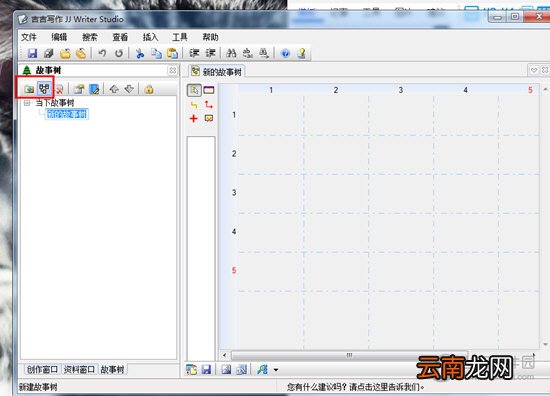Click the bottom toolbar new story tree icon
This screenshot has width=550, height=396.
click(192, 369)
